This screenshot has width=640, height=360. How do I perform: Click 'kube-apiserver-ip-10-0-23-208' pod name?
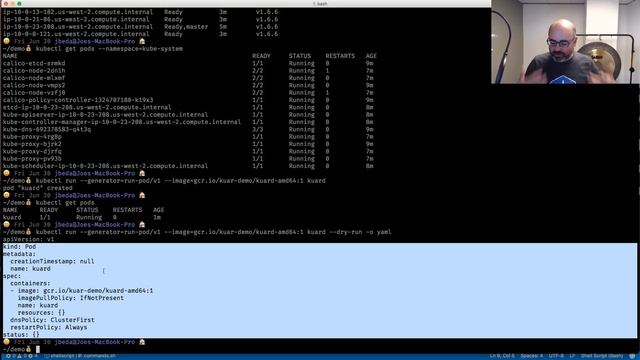click(105, 115)
